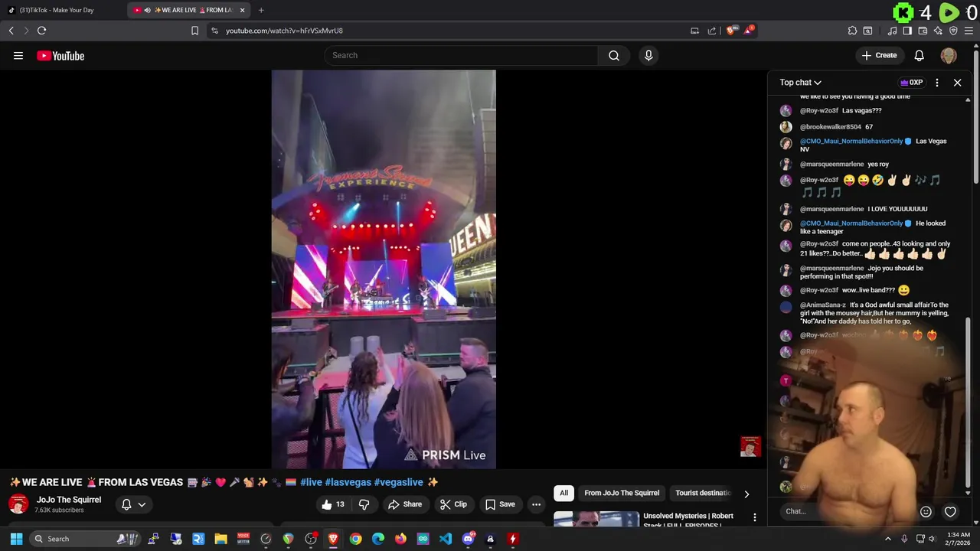Image resolution: width=980 pixels, height=551 pixels.
Task: Open chat options three-dot menu
Action: coord(937,83)
